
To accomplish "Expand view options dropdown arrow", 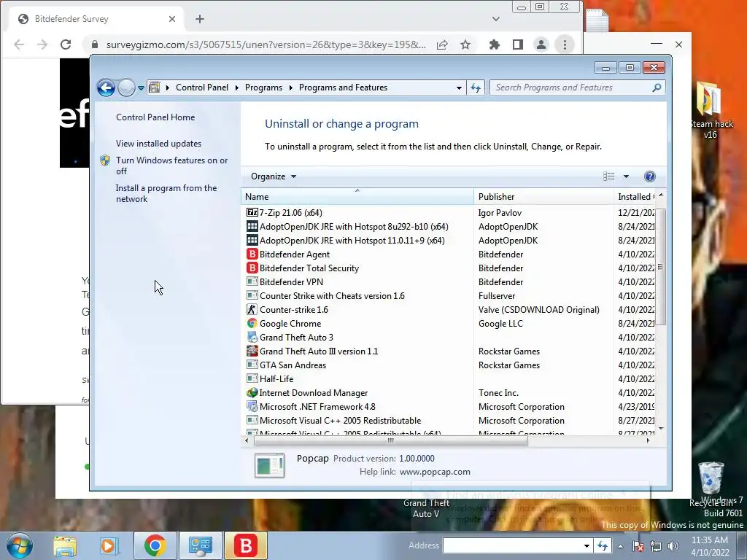I will (x=626, y=176).
